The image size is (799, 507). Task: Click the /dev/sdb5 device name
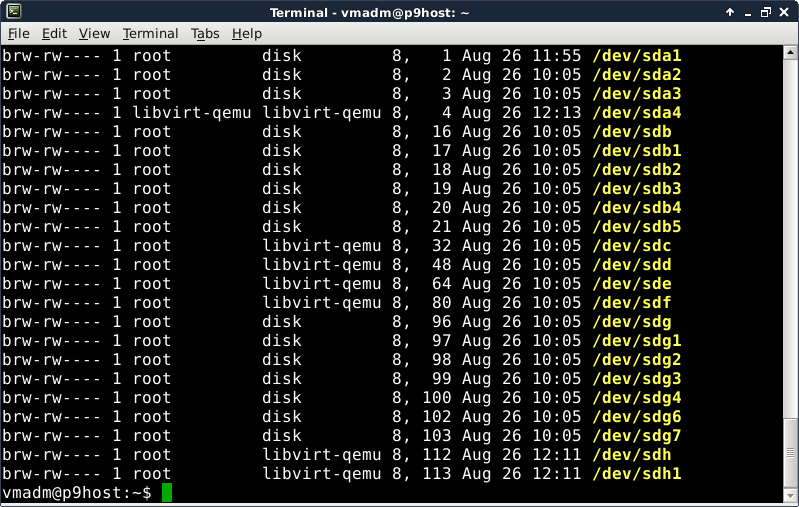pyautogui.click(x=637, y=227)
